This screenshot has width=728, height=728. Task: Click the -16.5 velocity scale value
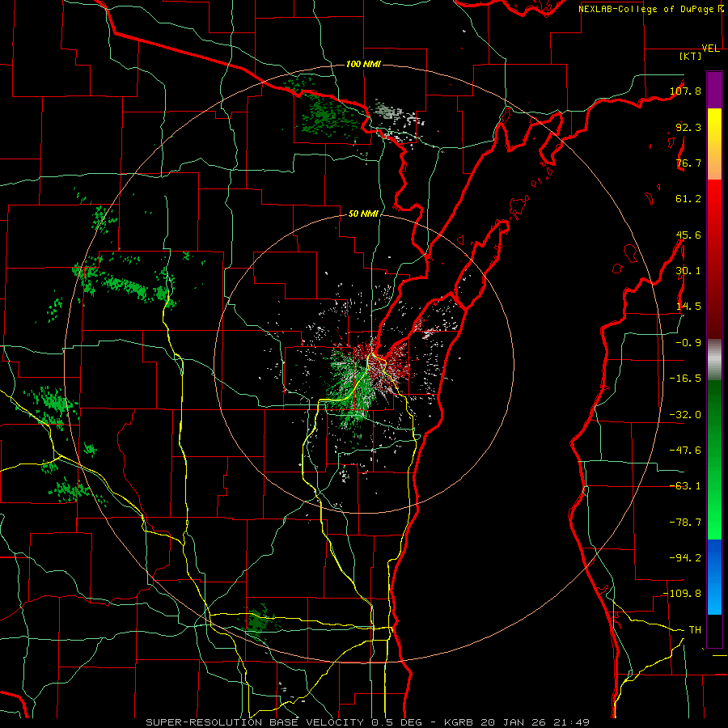pos(685,379)
